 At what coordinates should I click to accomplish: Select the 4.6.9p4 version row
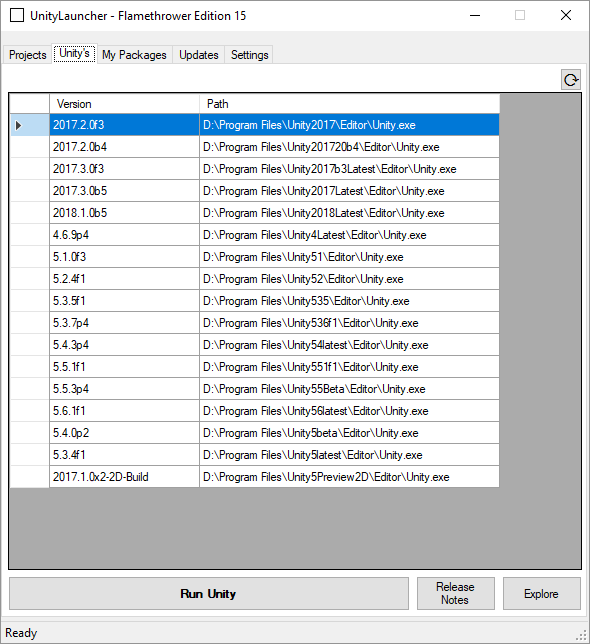point(255,235)
